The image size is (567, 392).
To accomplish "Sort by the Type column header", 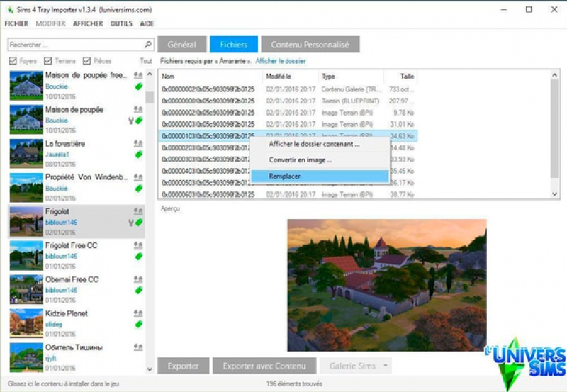I will pos(351,77).
